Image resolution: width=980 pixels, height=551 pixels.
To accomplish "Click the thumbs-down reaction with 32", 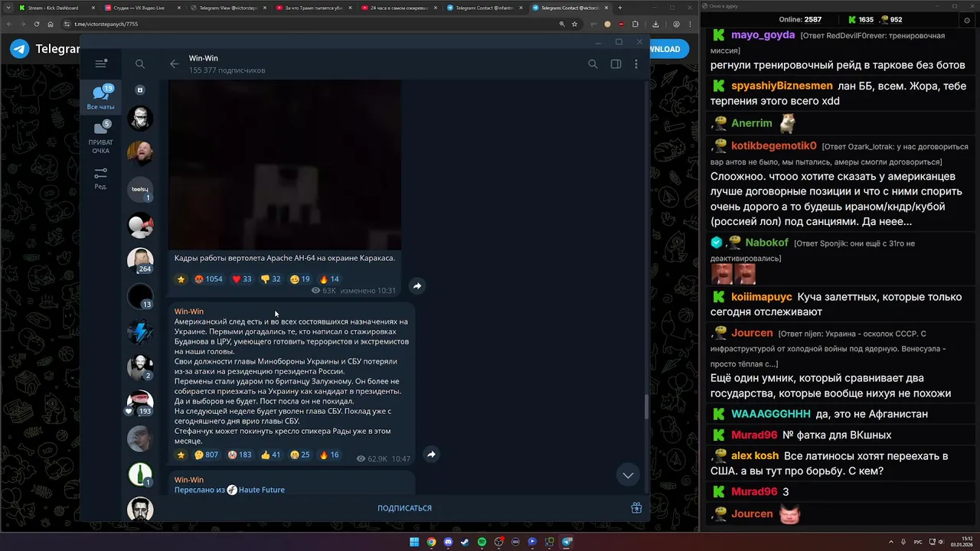I will 270,279.
